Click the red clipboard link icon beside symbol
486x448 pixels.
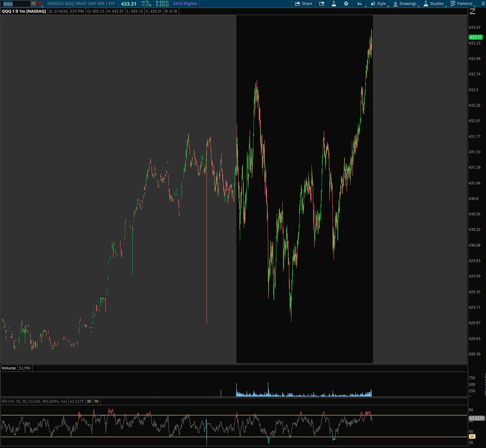(x=40, y=4)
